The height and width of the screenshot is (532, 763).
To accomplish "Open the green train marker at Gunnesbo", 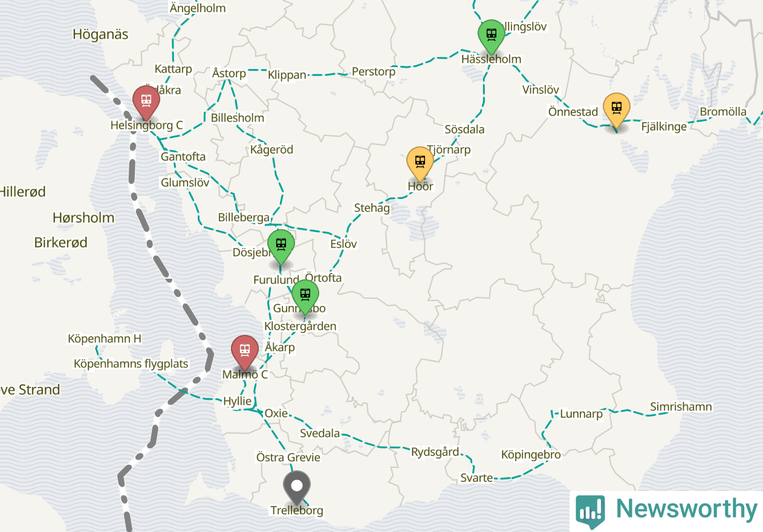I will [x=305, y=296].
